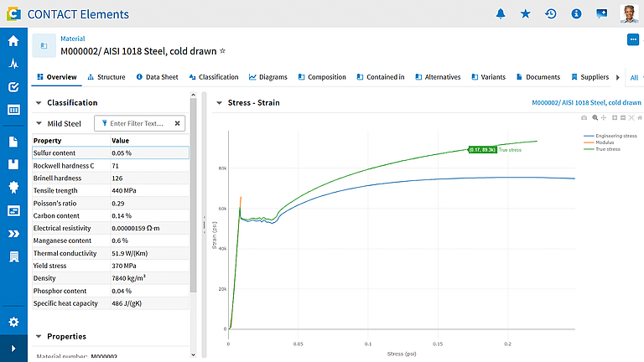Open the history clock icon
This screenshot has width=644, height=362.
click(x=551, y=14)
